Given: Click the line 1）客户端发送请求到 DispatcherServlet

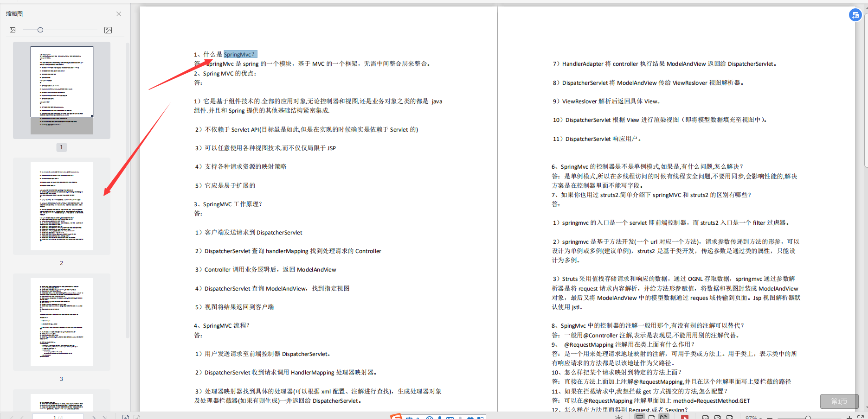Looking at the screenshot, I should pos(249,232).
